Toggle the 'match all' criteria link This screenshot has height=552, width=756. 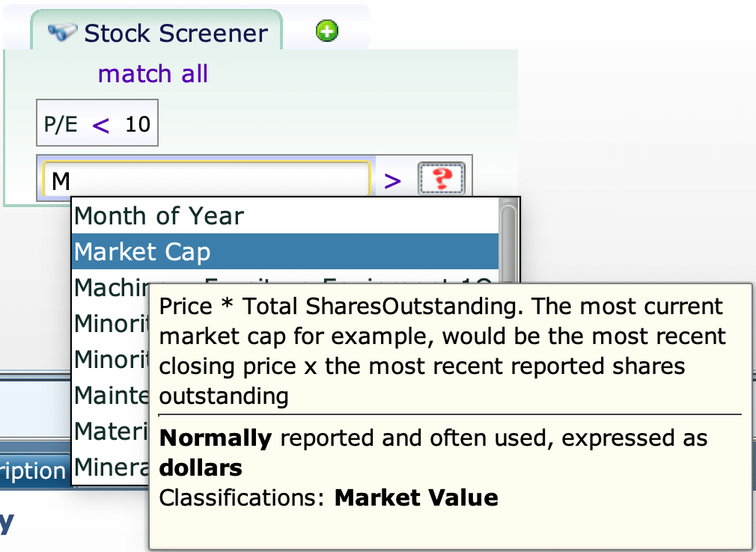(153, 74)
